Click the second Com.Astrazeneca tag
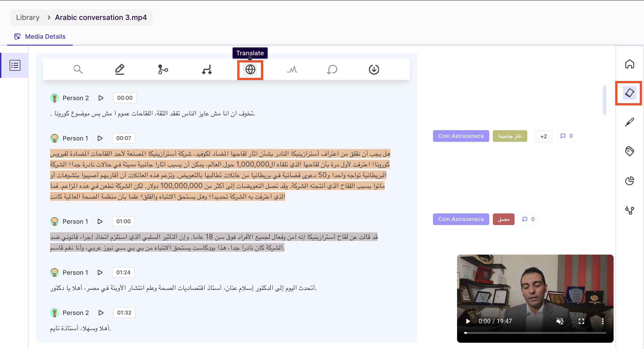 pyautogui.click(x=461, y=219)
